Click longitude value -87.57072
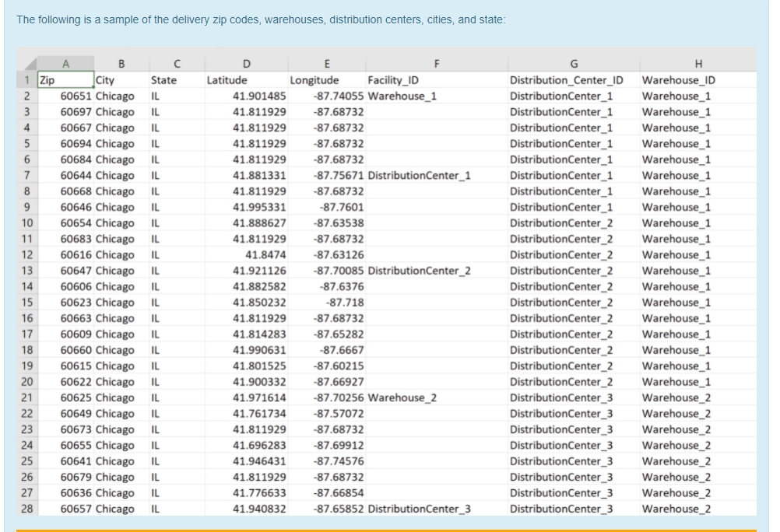Viewport: 780px width, 532px height. pos(327,414)
